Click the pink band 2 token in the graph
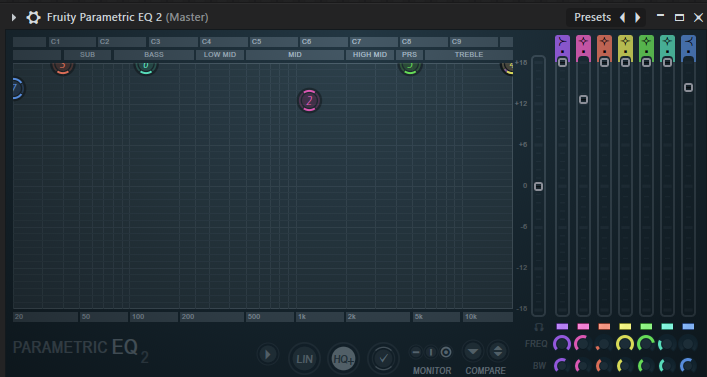Image resolution: width=707 pixels, height=377 pixels. tap(309, 101)
